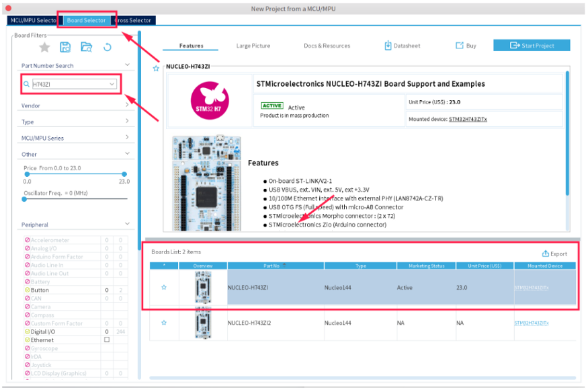Click the Button peripheral row label
Image resolution: width=588 pixels, height=390 pixels.
pos(40,290)
